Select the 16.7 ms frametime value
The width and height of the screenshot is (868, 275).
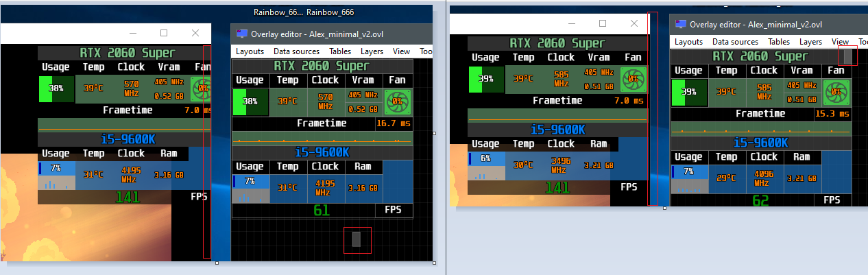(x=394, y=123)
